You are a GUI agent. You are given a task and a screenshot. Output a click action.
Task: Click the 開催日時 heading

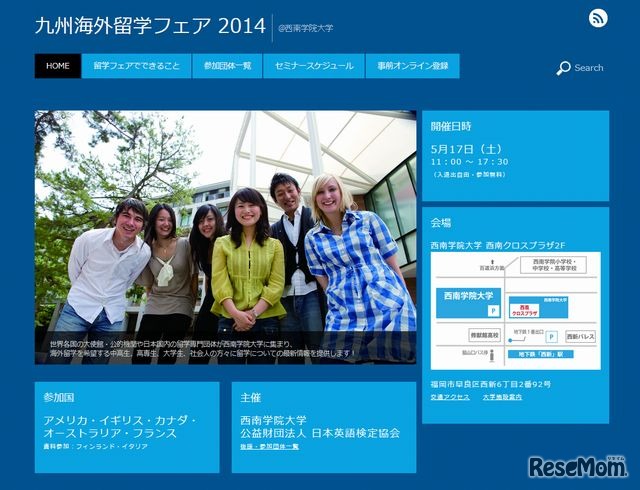(451, 126)
